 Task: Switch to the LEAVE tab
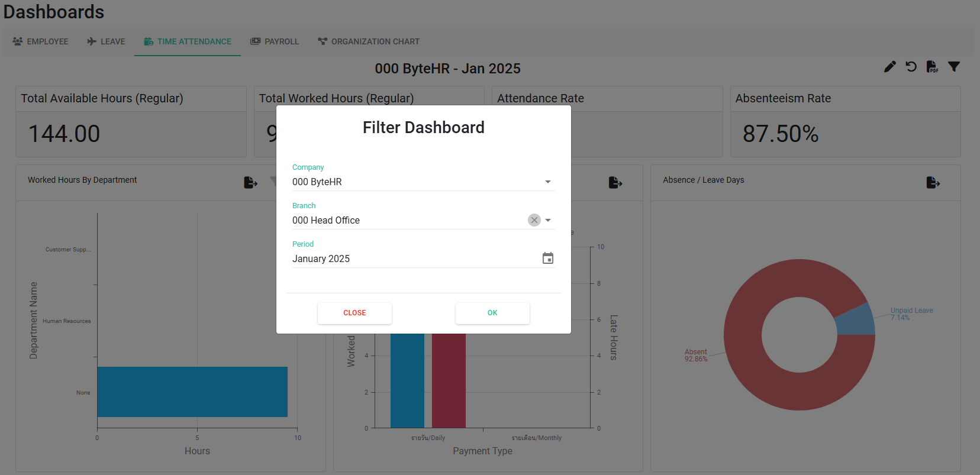point(106,41)
